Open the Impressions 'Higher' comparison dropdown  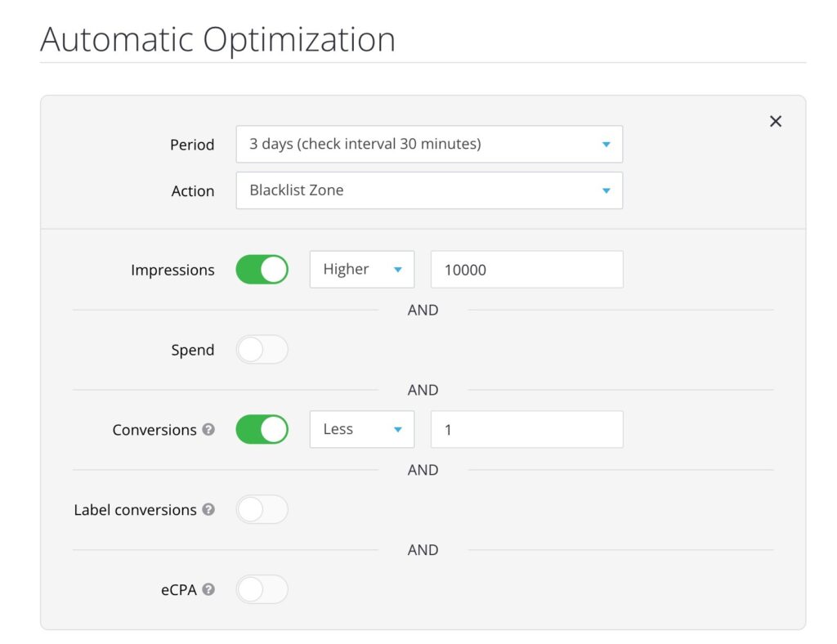tap(361, 270)
